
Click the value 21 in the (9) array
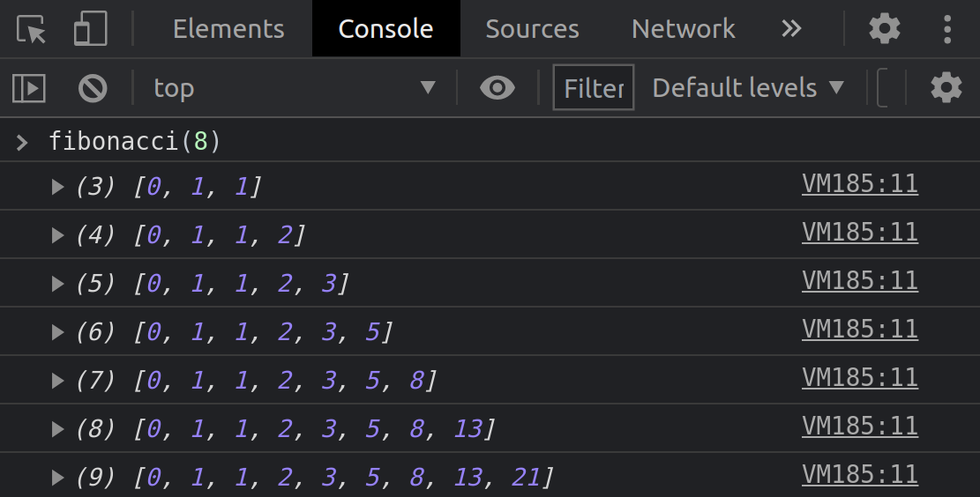click(526, 478)
